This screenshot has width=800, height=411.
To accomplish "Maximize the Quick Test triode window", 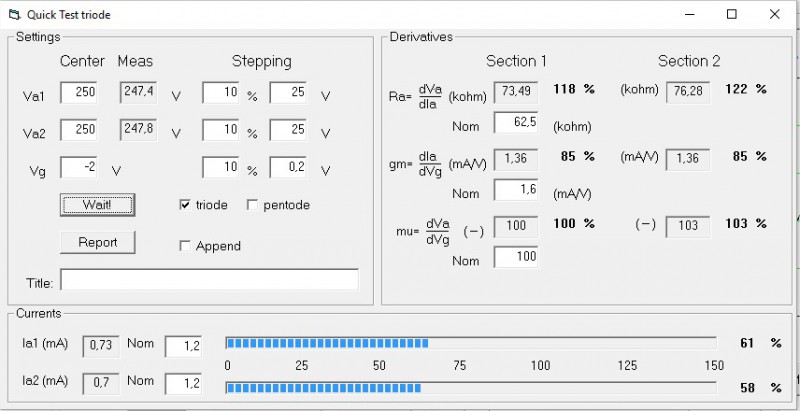I will pyautogui.click(x=731, y=15).
